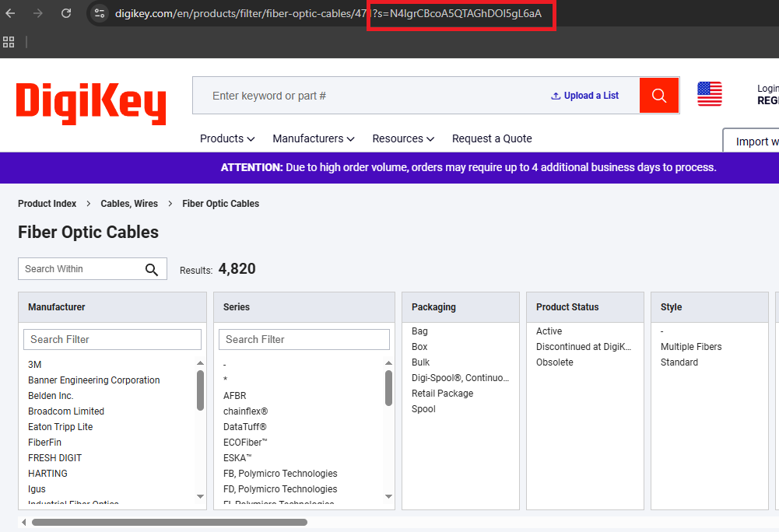The width and height of the screenshot is (779, 532).
Task: Open language settings via the US flag icon
Action: point(709,94)
